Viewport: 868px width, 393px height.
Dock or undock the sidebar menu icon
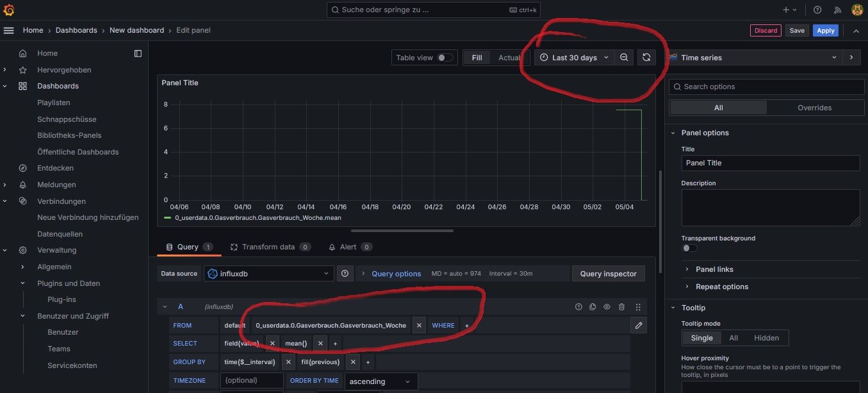point(138,53)
